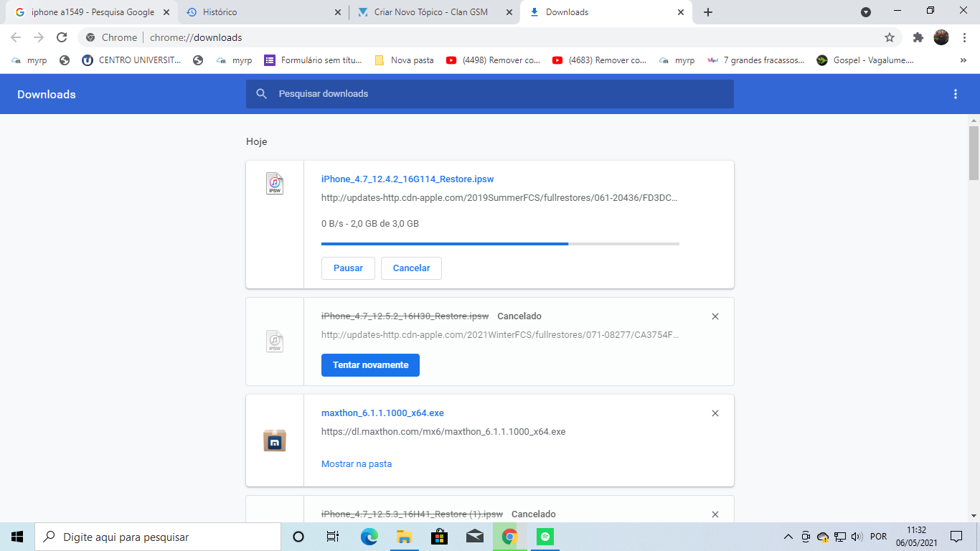
Task: Open the (4498) Remover co... YouTube bookmark
Action: [x=493, y=61]
